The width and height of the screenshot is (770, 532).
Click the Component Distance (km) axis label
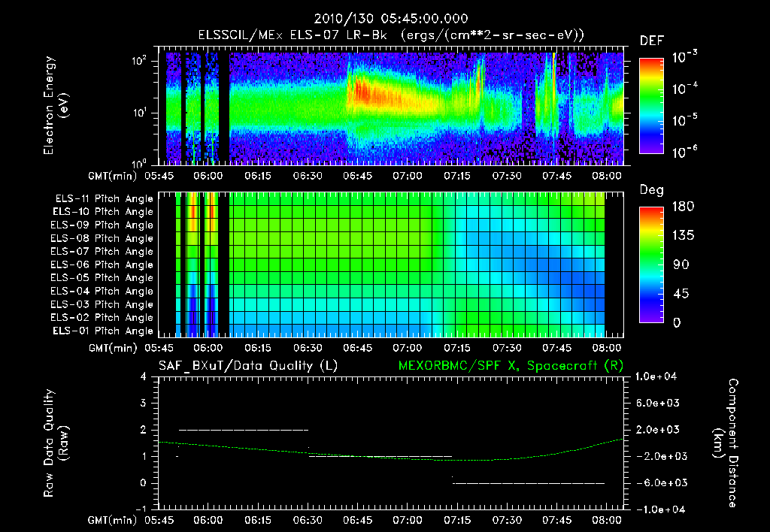point(726,443)
